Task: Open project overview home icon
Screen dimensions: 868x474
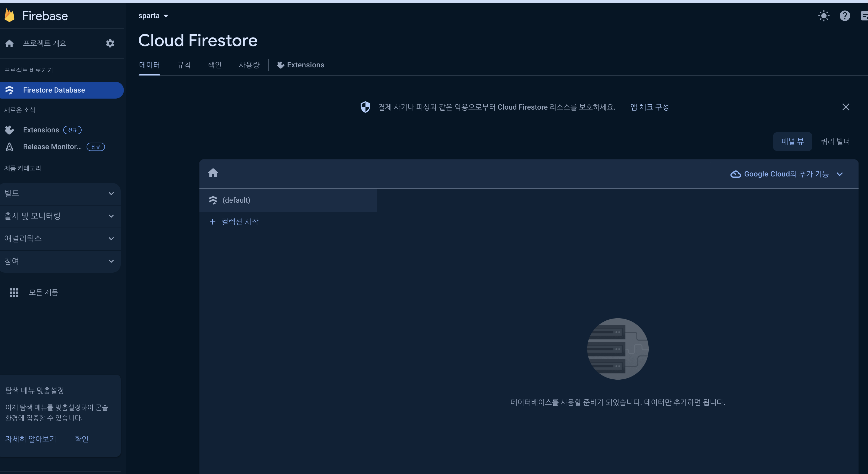Action: pos(9,44)
